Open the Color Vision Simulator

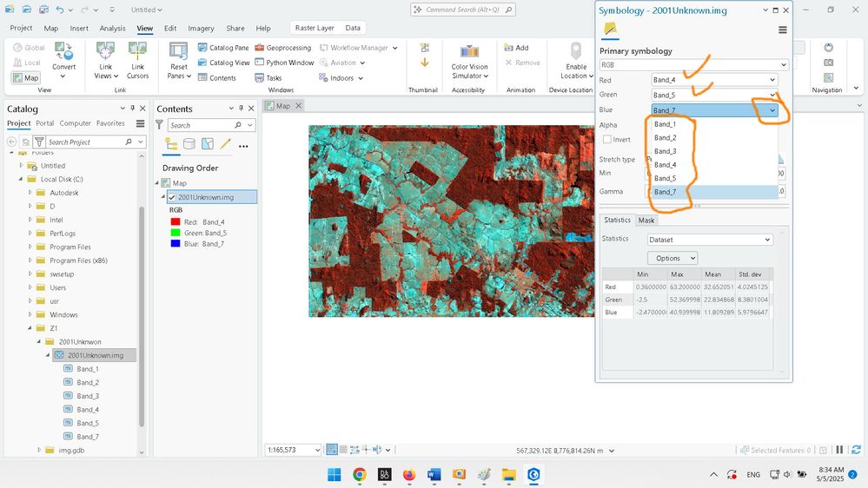(469, 61)
